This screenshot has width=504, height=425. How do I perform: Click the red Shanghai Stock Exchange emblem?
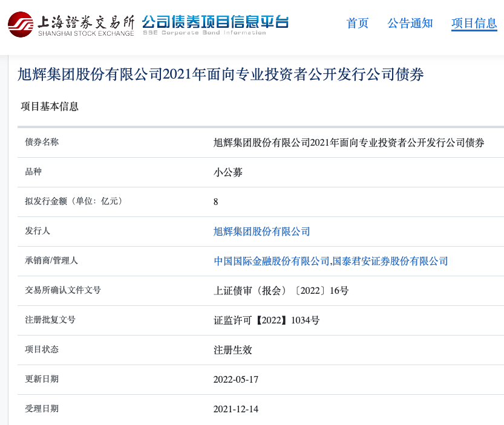click(x=21, y=24)
